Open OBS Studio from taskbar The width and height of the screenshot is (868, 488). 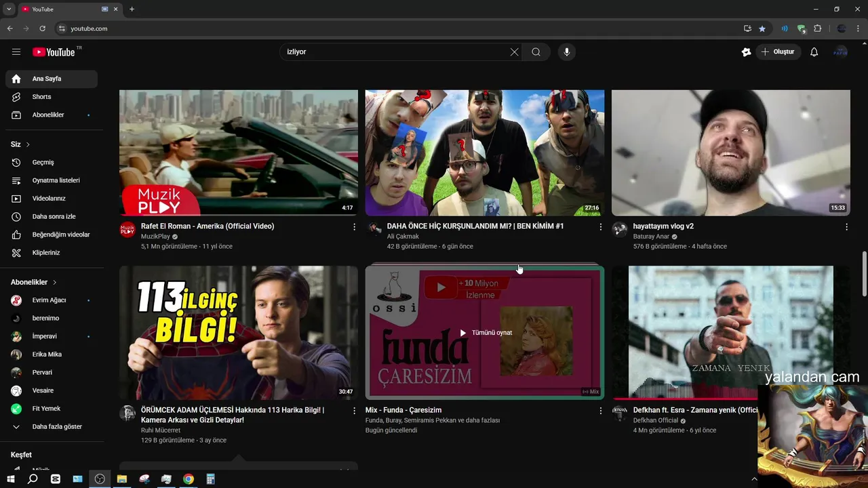pyautogui.click(x=100, y=479)
